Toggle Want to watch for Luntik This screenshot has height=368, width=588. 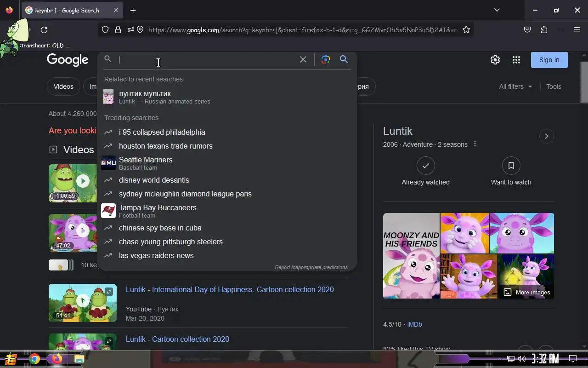click(x=511, y=171)
